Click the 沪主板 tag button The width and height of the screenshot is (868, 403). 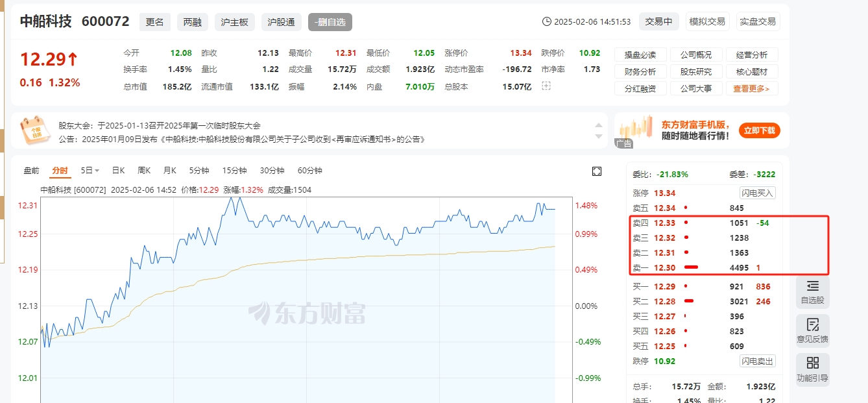tap(235, 21)
